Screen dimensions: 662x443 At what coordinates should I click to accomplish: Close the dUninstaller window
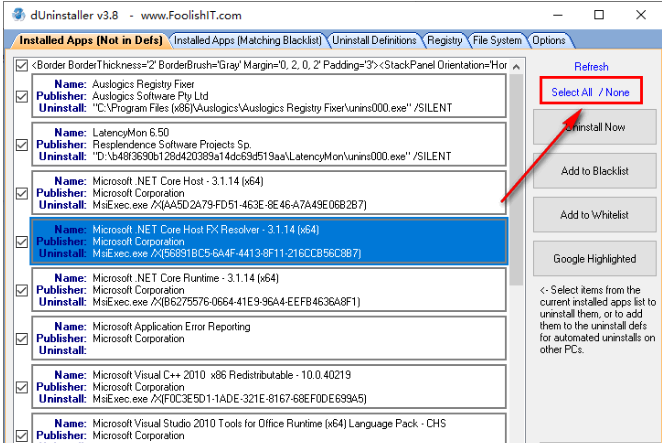click(640, 15)
